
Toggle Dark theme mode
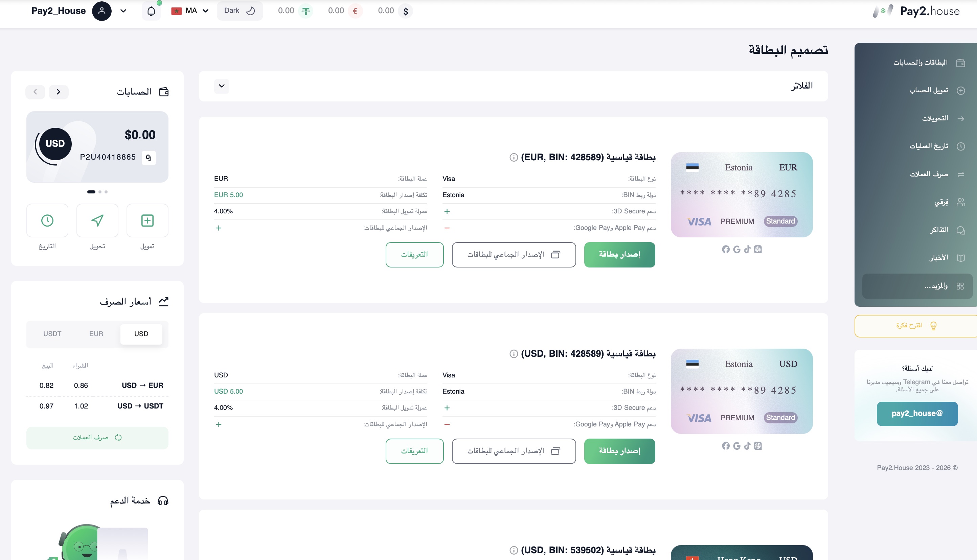pyautogui.click(x=240, y=11)
